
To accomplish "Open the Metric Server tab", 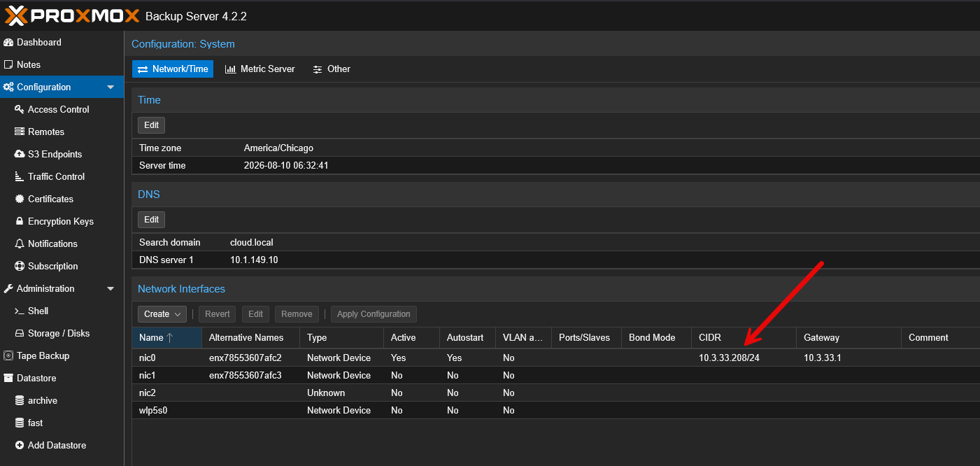I will [x=260, y=69].
